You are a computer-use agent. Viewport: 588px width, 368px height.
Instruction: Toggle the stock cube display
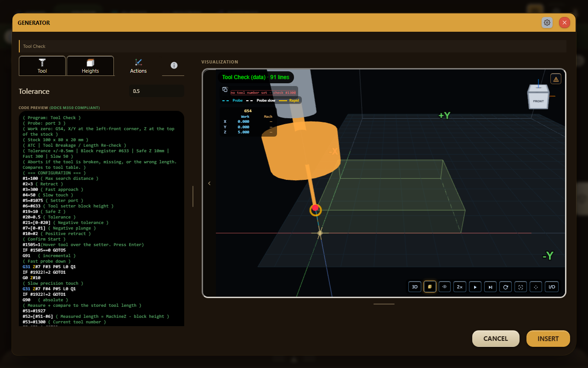tap(430, 287)
